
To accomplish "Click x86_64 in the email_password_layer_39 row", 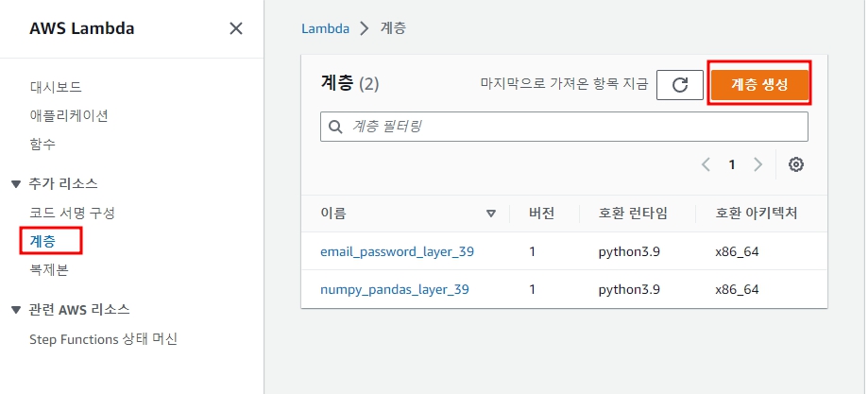I will pyautogui.click(x=737, y=251).
